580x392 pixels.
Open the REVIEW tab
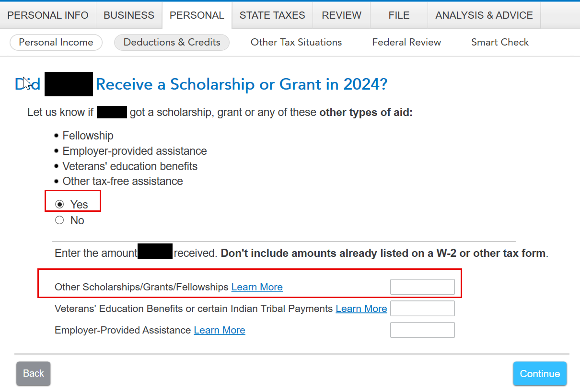point(342,15)
